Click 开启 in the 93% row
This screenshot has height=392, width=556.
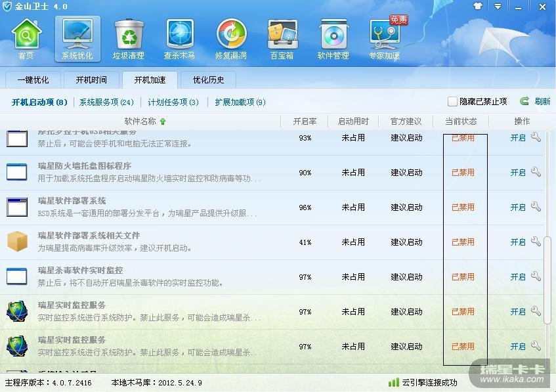coord(518,138)
